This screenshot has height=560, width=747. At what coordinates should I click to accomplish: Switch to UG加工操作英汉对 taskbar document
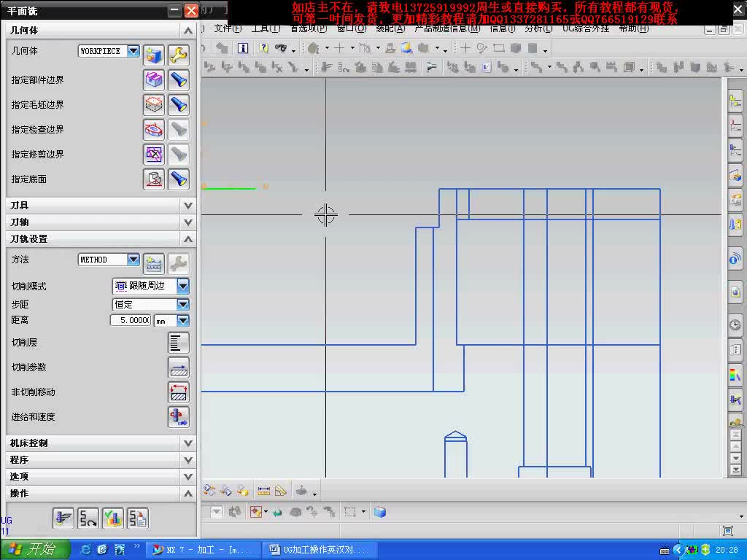pyautogui.click(x=320, y=550)
